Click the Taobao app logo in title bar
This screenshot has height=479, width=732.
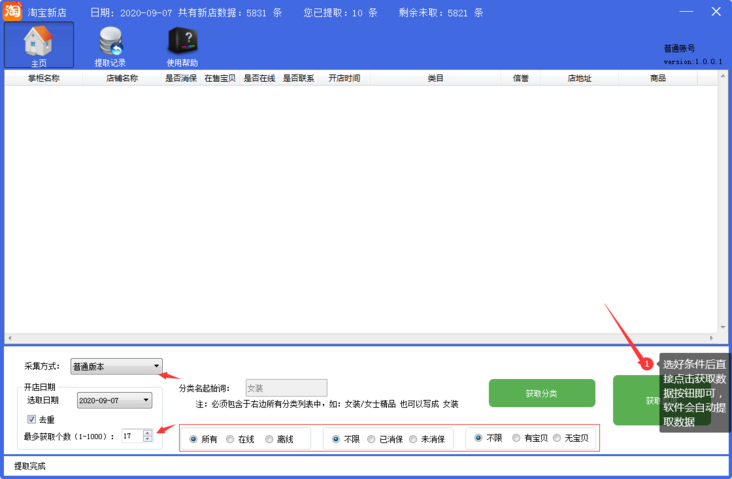[x=13, y=12]
